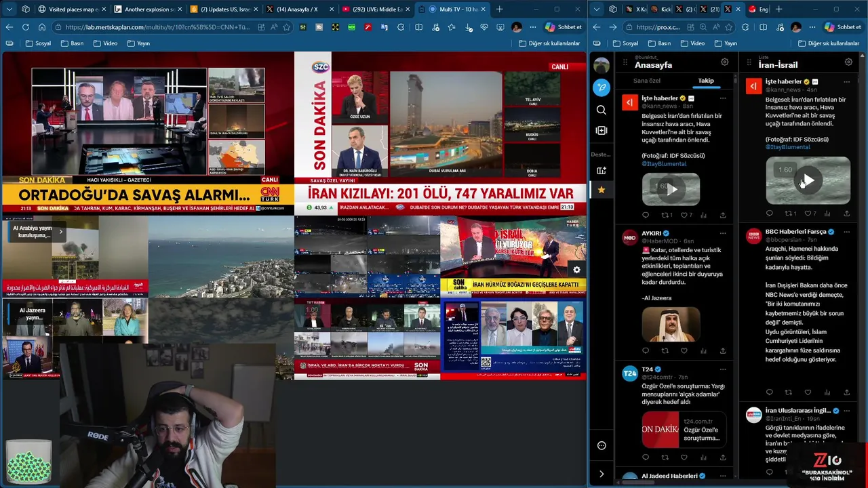Add a column in X Pro sidebar
Screen dimensions: 868x488
point(601,130)
